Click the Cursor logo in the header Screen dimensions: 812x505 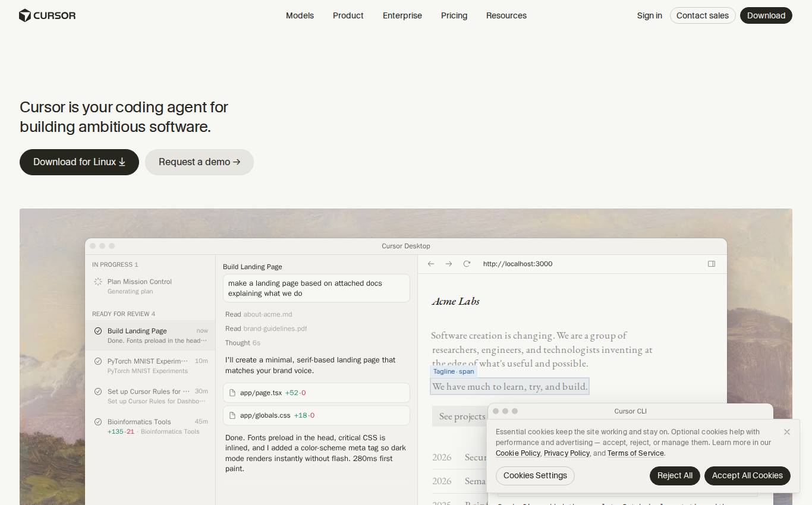tap(48, 15)
